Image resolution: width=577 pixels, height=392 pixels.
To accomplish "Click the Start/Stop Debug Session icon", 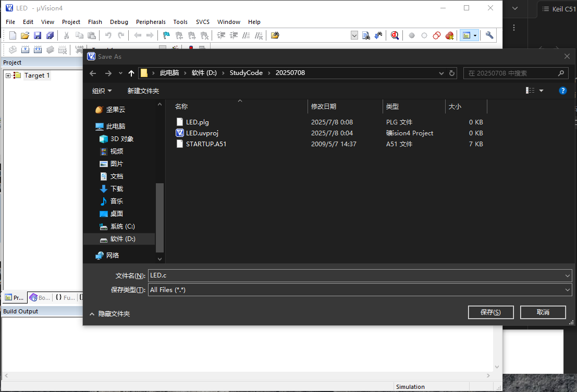I will coord(395,35).
